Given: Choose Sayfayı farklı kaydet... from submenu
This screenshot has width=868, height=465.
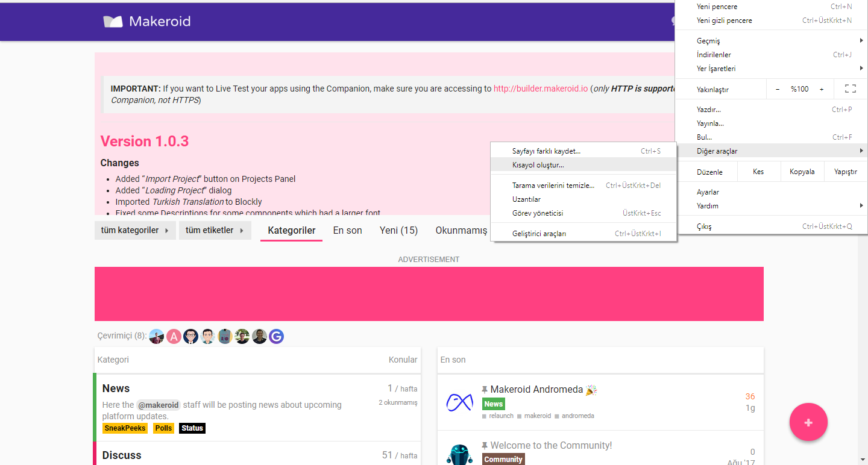Looking at the screenshot, I should [x=584, y=151].
